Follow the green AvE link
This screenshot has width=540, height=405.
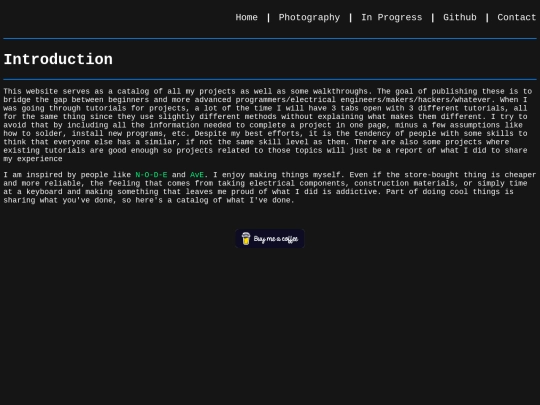[197, 175]
